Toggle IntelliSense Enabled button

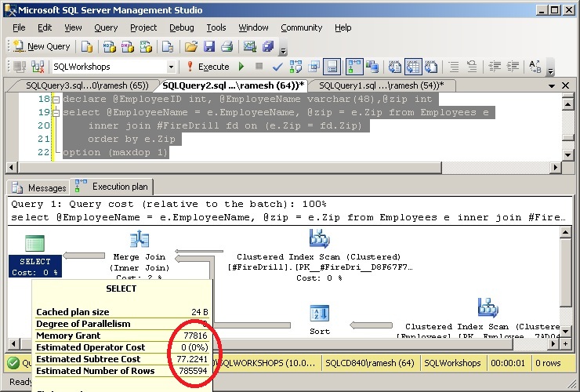point(332,67)
